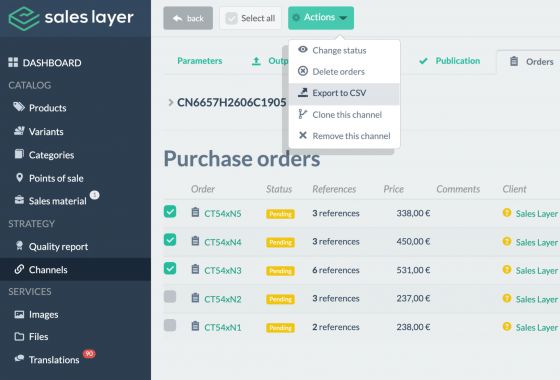
Task: Click the Publication checkmark icon
Action: [x=423, y=61]
